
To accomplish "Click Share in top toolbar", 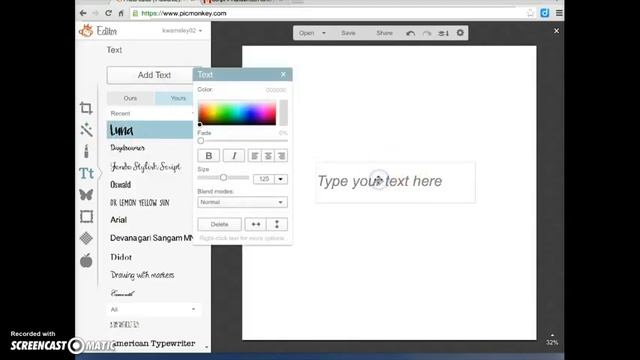I will click(x=384, y=33).
